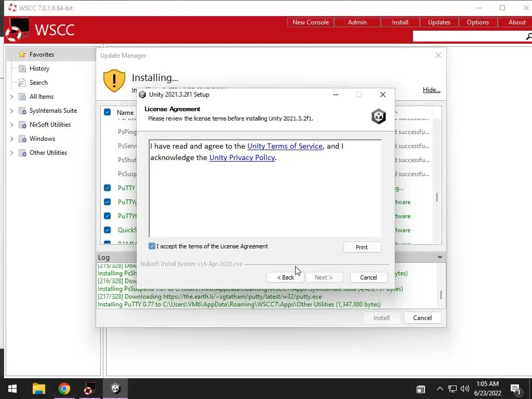The height and width of the screenshot is (399, 532).
Task: Open the Admin menu button
Action: point(357,22)
